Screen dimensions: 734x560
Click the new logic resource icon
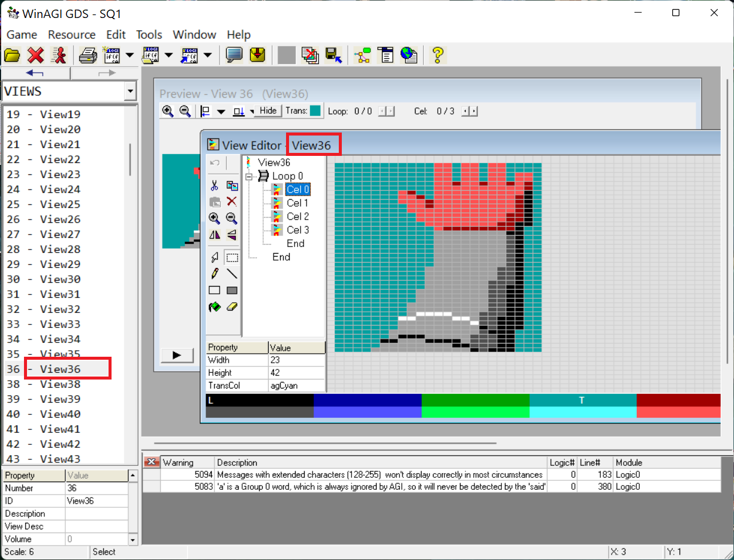(x=112, y=56)
